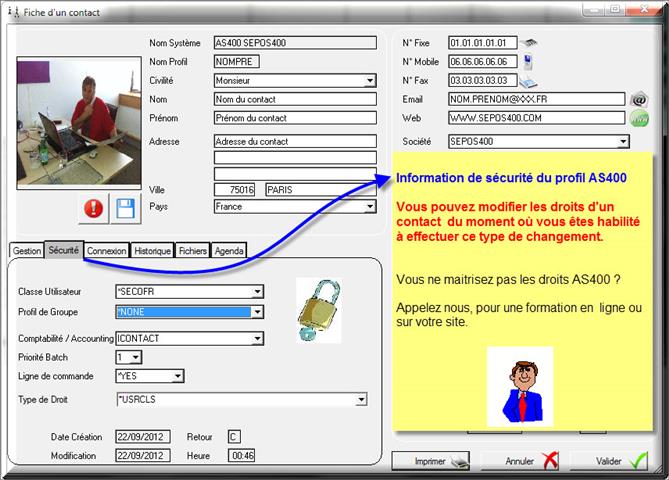Click the Heure field showing 00:46
669x480 pixels.
click(242, 456)
